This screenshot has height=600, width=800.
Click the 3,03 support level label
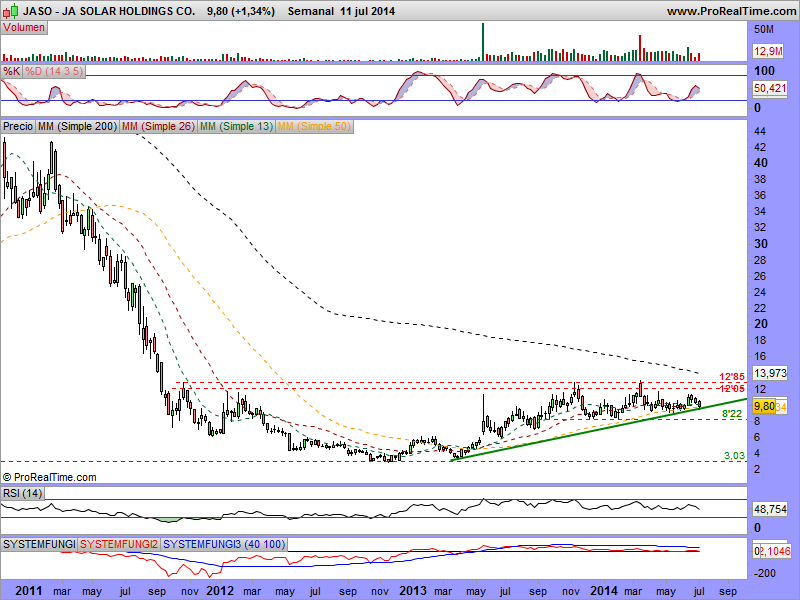(735, 456)
